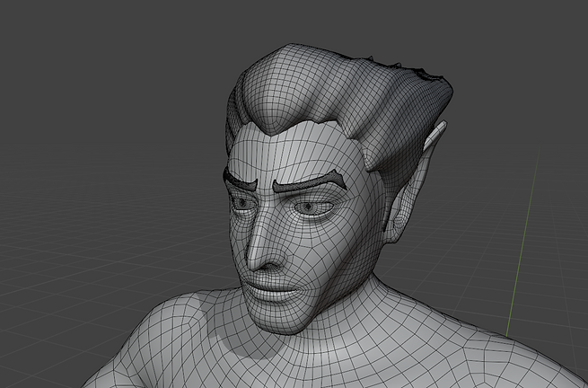Select the eyeball farther from the nose
The image size is (588, 388).
click(313, 207)
